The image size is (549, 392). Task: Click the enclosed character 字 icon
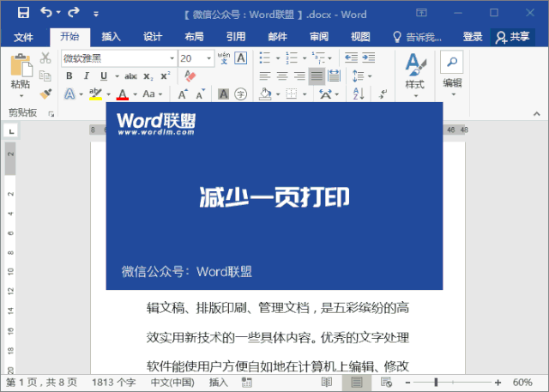(240, 93)
